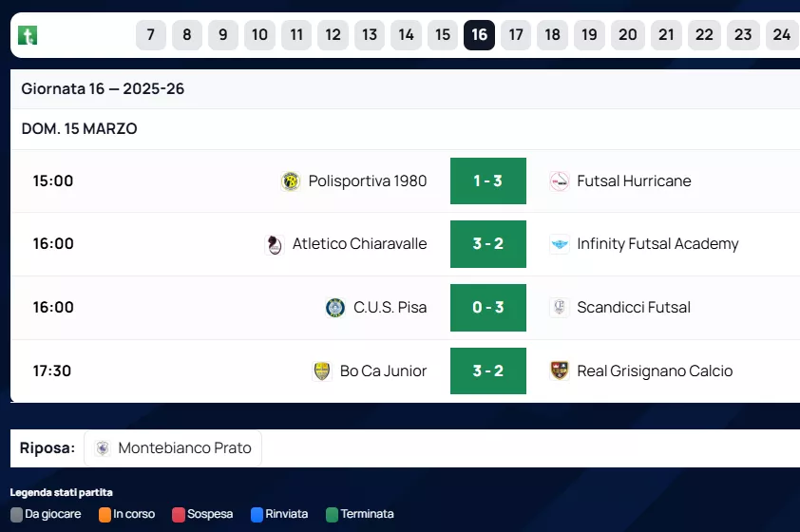Click the Atletico Chiaravalle team logo

pyautogui.click(x=275, y=244)
